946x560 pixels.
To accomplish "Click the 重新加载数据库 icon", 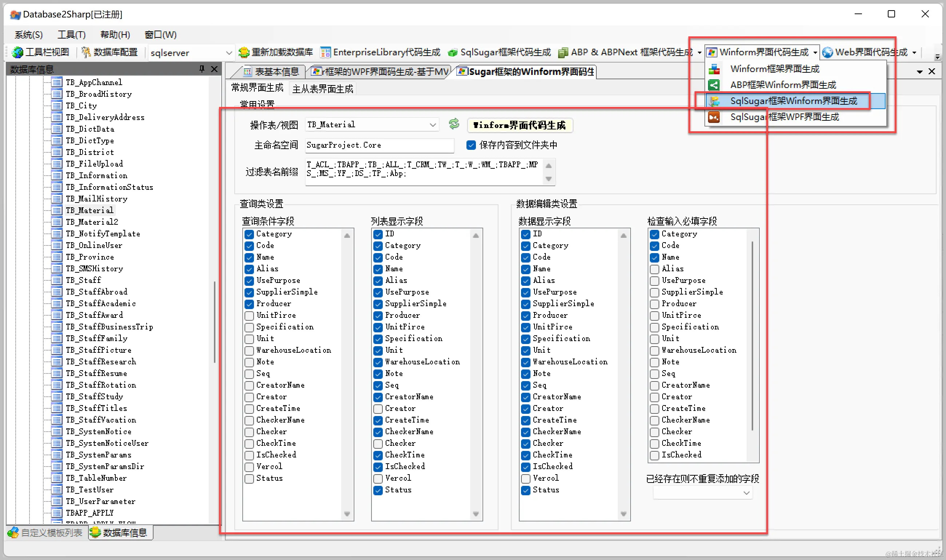I will click(x=244, y=52).
